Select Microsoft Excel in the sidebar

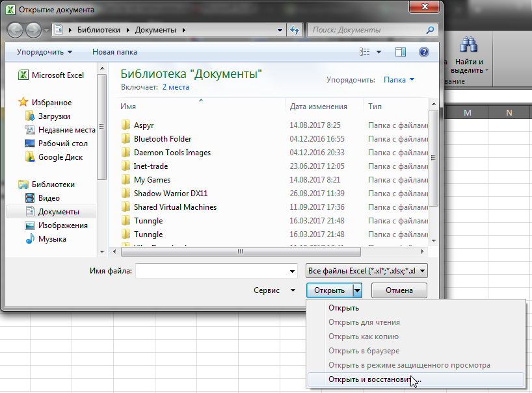coord(57,75)
